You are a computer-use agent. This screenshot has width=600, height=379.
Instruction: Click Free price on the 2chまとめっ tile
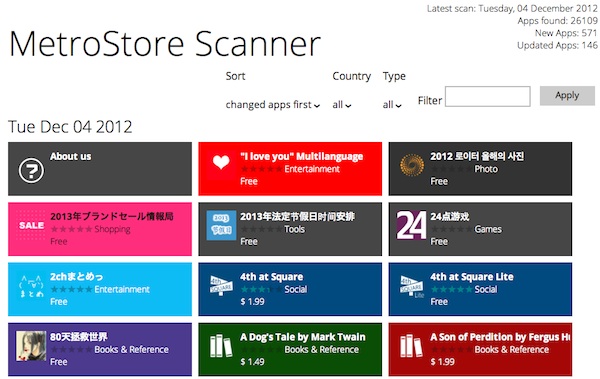click(59, 302)
